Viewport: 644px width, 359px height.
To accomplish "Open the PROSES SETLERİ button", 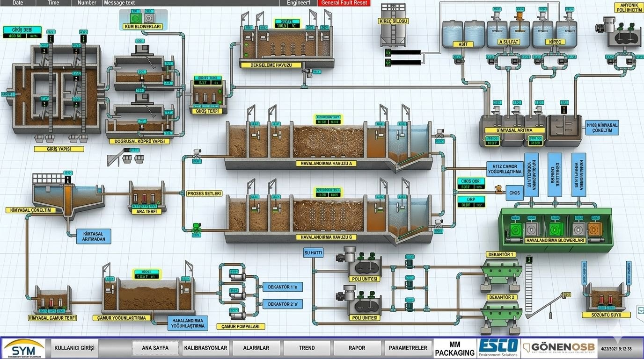I will pyautogui.click(x=204, y=193).
